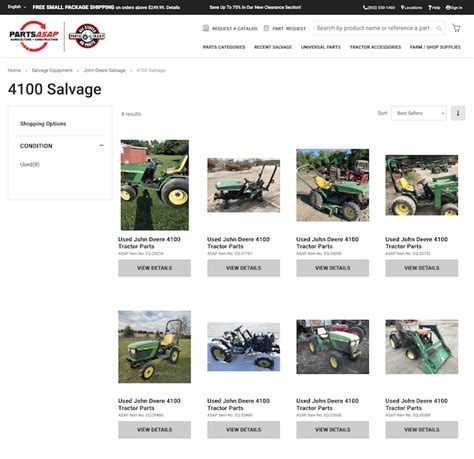474x459 pixels.
Task: Filter by Used(8) condition
Action: click(30, 164)
